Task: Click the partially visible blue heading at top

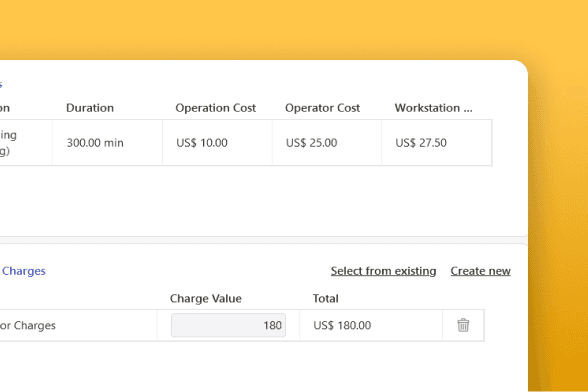Action: click(x=1, y=84)
